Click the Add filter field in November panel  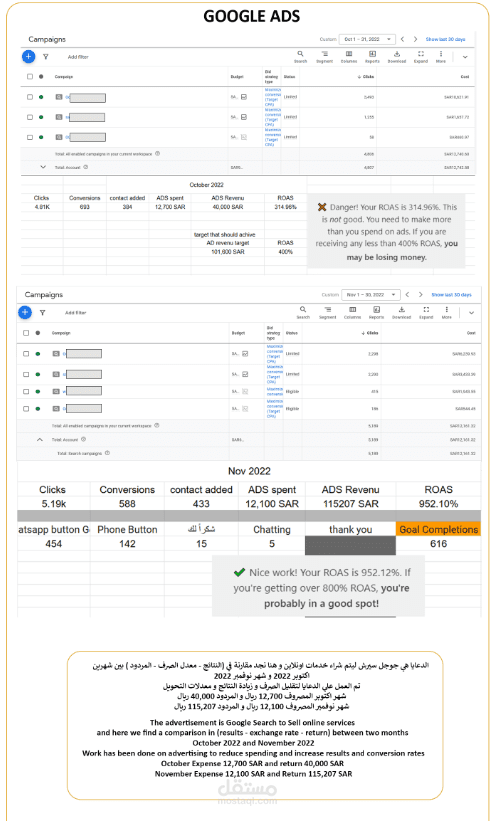[x=76, y=312]
